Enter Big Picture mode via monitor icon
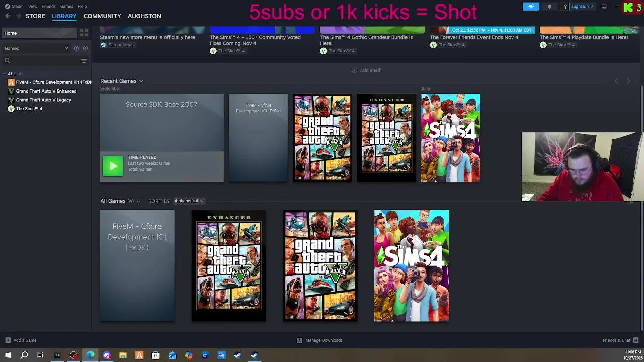Screen dimensions: 644x362 tap(604, 6)
